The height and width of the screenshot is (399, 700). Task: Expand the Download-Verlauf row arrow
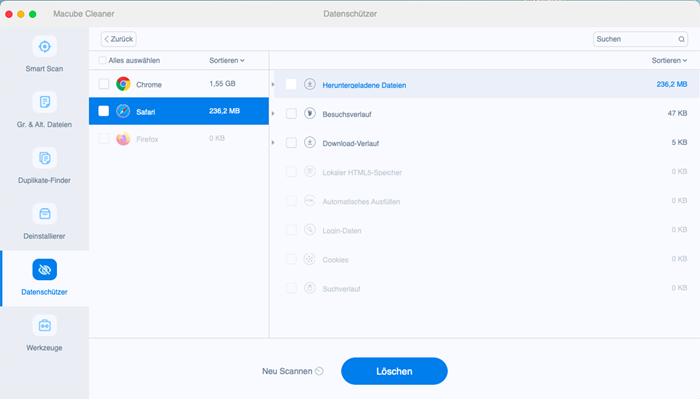pos(273,143)
